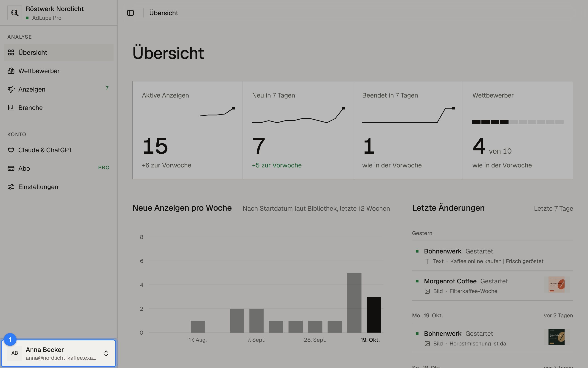Click the PRO badge next to Abo
This screenshot has height=368, width=588.
click(x=104, y=168)
